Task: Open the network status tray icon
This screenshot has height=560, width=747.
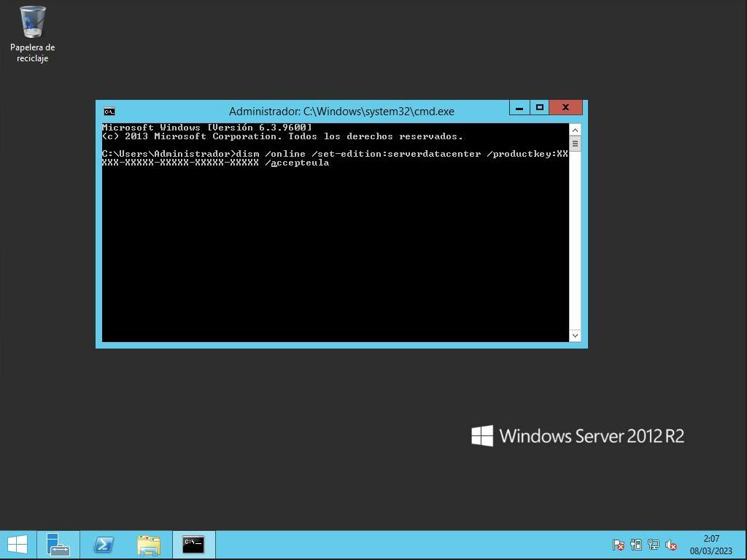Action: coord(653,544)
